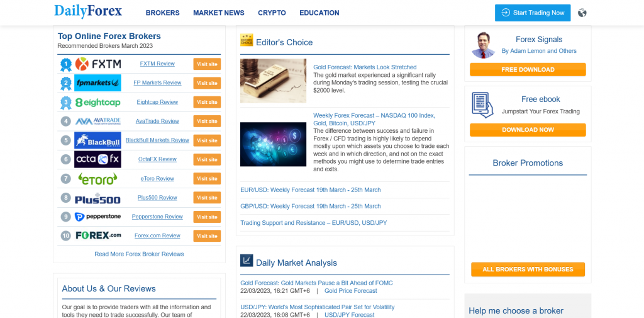Click the FXTM broker logo

[x=97, y=64]
